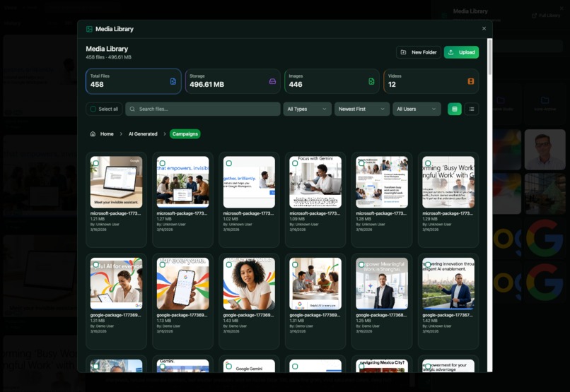Click the '12' videos count
The width and height of the screenshot is (570, 392).
pyautogui.click(x=392, y=85)
